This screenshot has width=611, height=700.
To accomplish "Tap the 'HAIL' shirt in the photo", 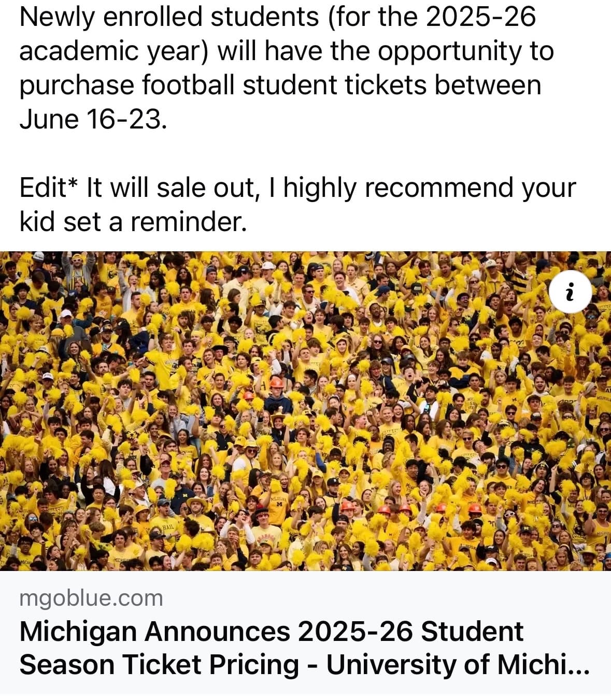I will [x=168, y=526].
